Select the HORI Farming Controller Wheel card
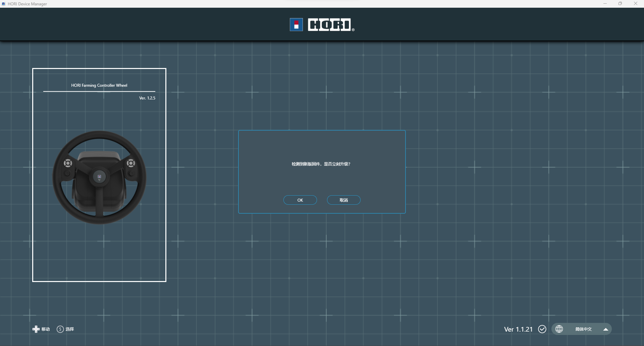 point(99,175)
